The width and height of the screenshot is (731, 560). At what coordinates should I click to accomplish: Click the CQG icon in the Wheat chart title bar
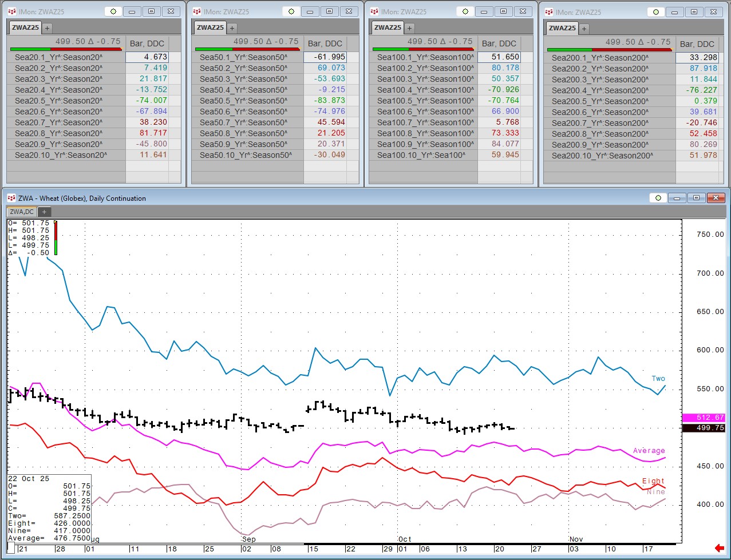pos(11,198)
